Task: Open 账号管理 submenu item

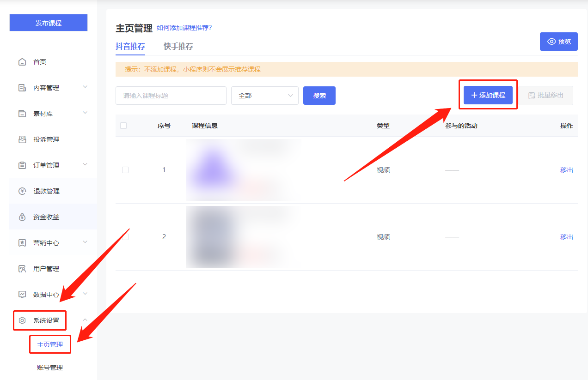Action: (x=50, y=368)
